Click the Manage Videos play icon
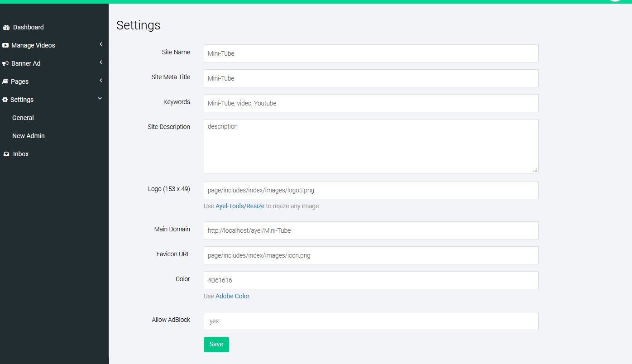The height and width of the screenshot is (364, 632). tap(5, 45)
